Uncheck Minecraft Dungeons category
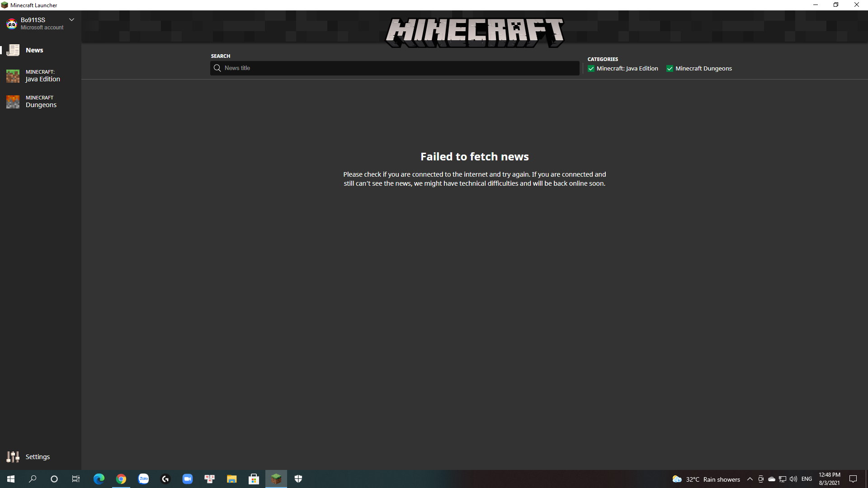 tap(670, 69)
